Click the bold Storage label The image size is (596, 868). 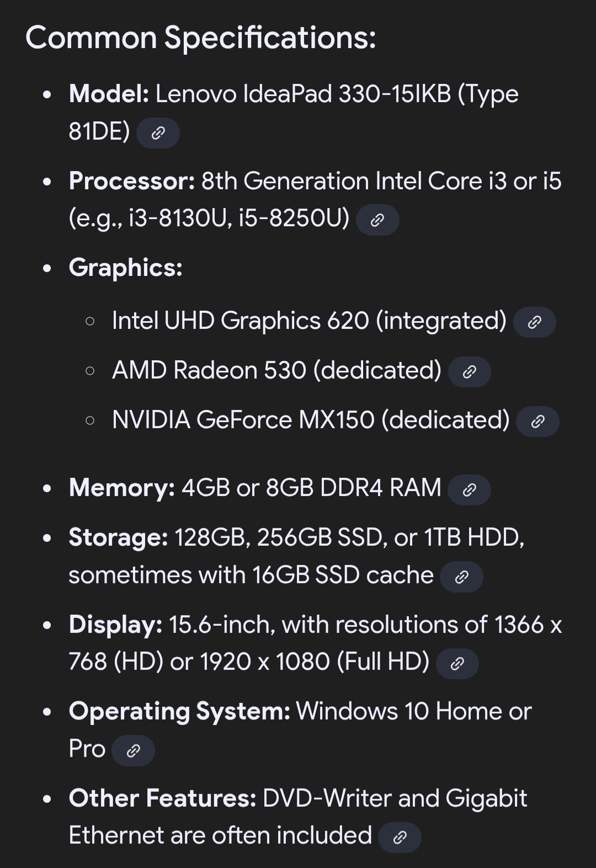[118, 537]
